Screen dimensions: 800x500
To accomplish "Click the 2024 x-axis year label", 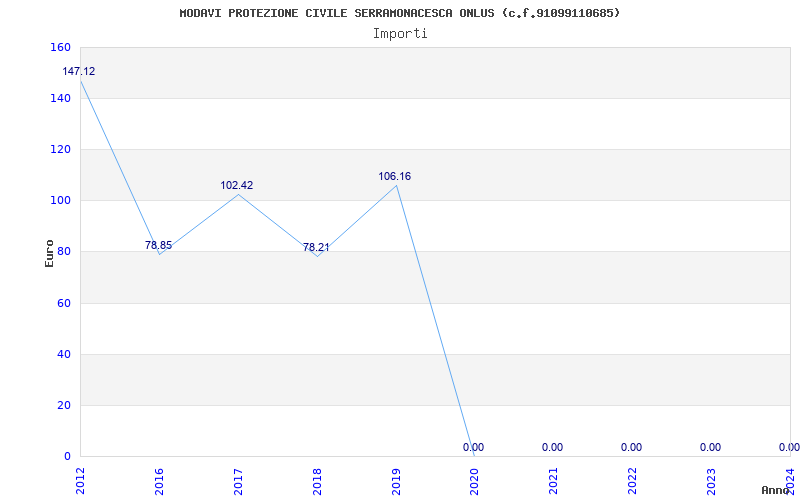I will click(x=790, y=481).
